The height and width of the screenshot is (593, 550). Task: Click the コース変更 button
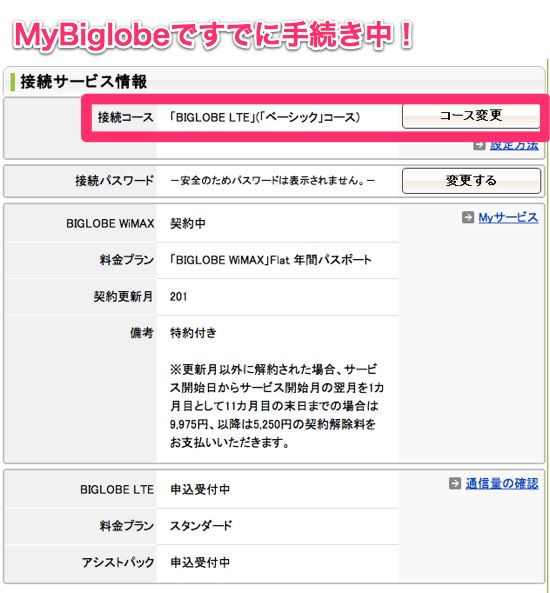tap(471, 116)
